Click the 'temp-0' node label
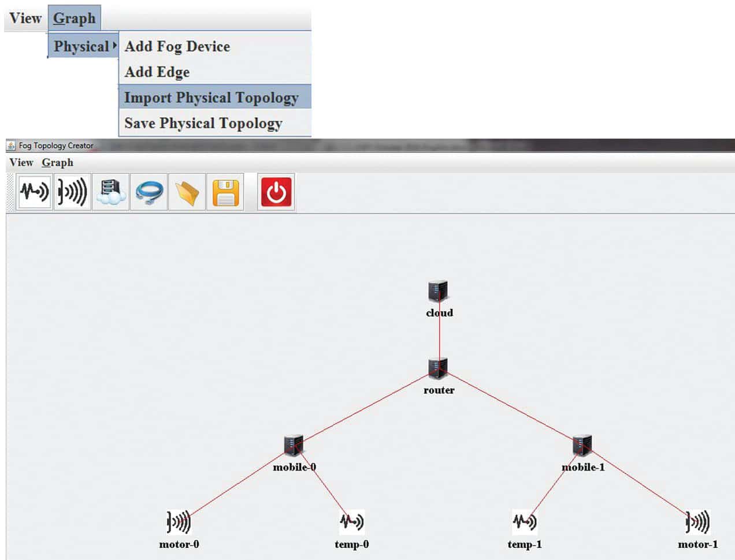This screenshot has height=560, width=735. pos(351,544)
